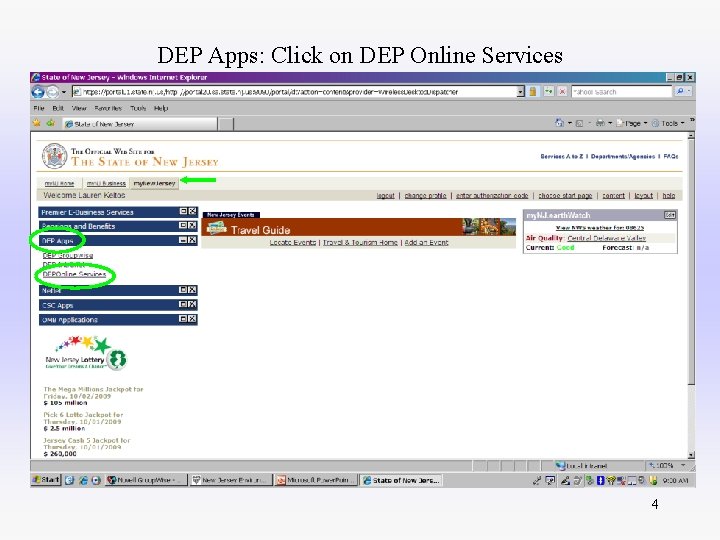This screenshot has height=540, width=720.
Task: Click the green Refresh page icon
Action: [548, 91]
